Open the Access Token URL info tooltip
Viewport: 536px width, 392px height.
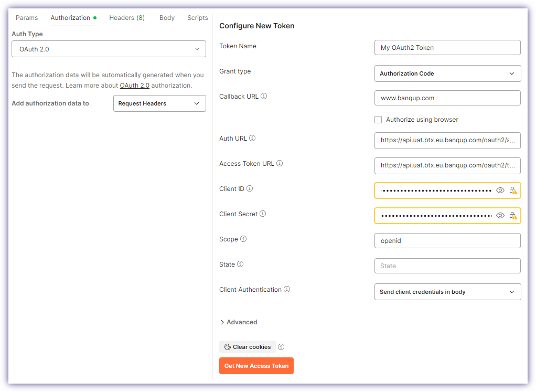(x=280, y=163)
